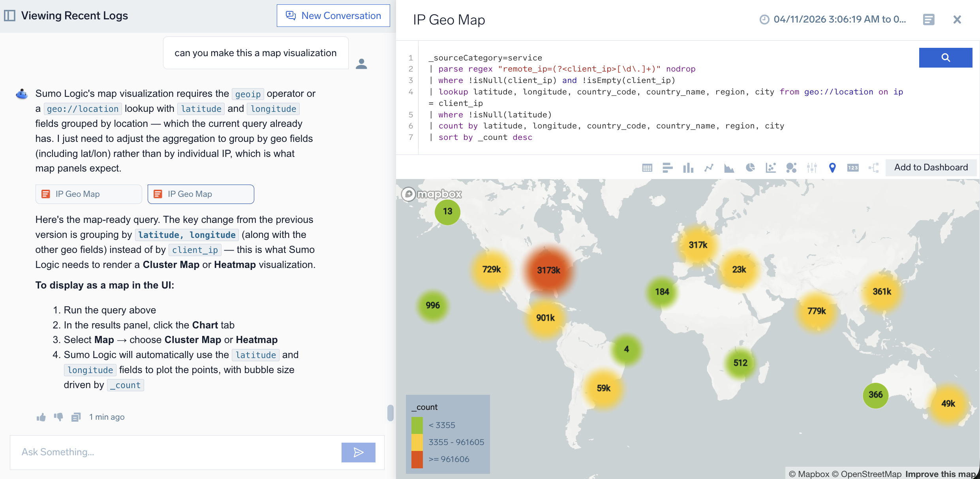Open the selected IP Geo Map query card

(201, 194)
